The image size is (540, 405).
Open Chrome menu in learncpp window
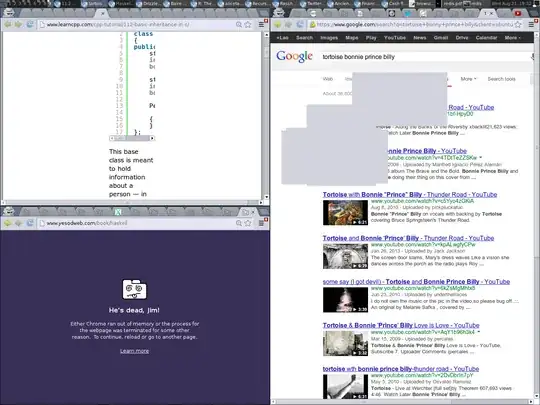(261, 24)
